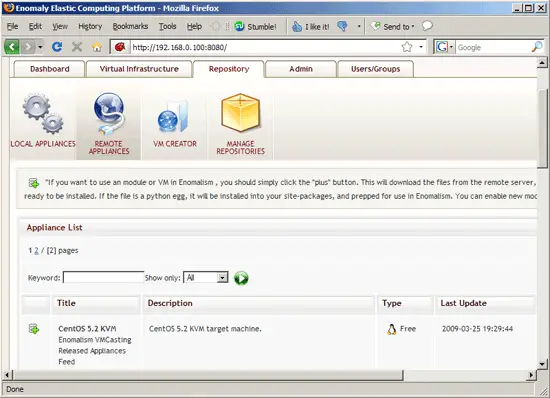Download CentOS 5.2 KVM plus icon
550x398 pixels.
pos(34,329)
